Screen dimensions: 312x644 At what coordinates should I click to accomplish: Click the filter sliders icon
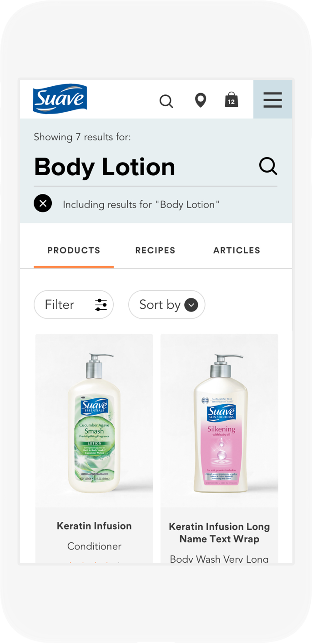coord(101,305)
